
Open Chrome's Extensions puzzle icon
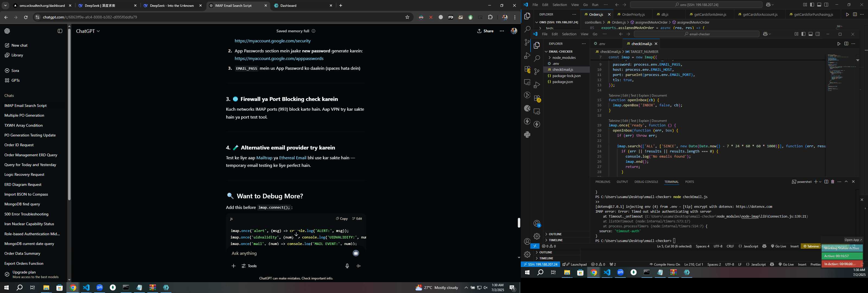click(490, 17)
